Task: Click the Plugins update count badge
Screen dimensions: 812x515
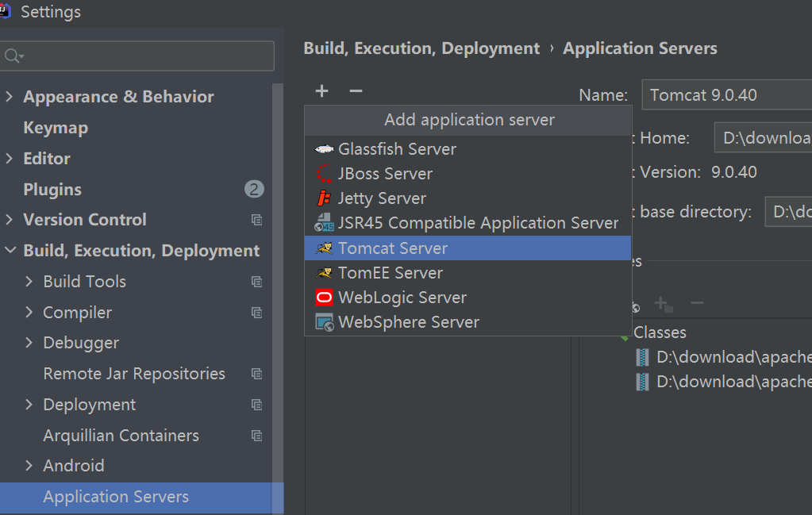Action: tap(254, 189)
